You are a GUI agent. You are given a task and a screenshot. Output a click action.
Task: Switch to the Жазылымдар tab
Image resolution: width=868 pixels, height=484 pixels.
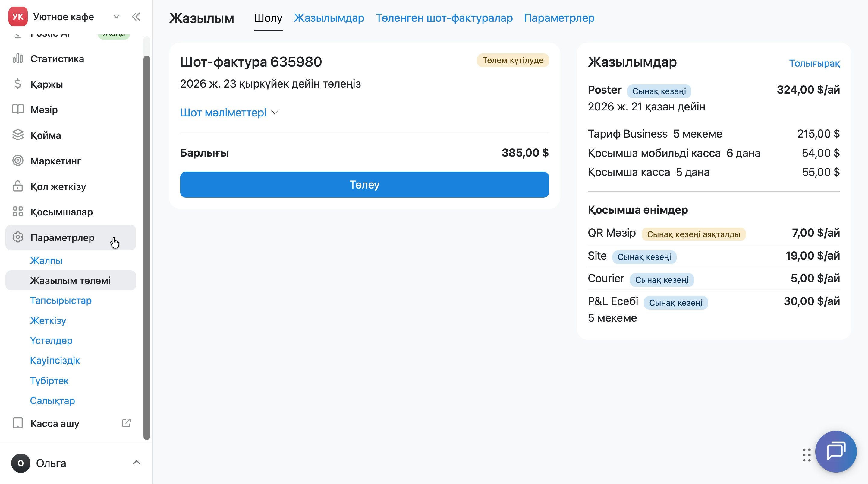tap(329, 18)
